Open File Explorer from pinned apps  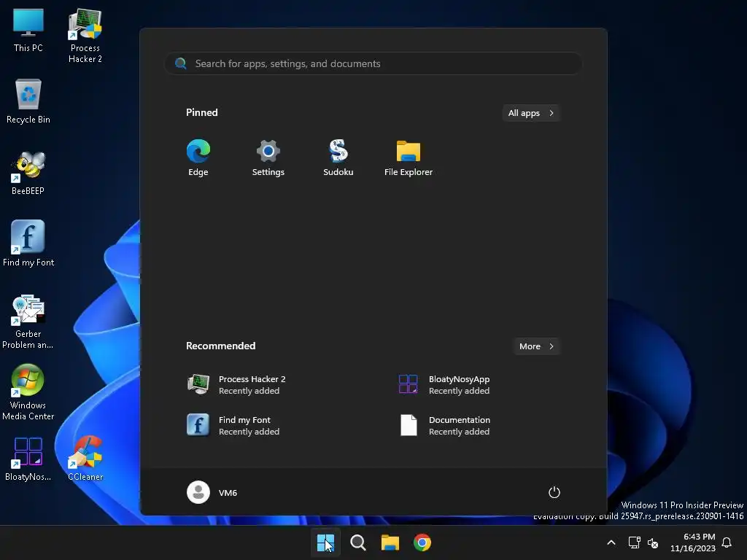[409, 157]
